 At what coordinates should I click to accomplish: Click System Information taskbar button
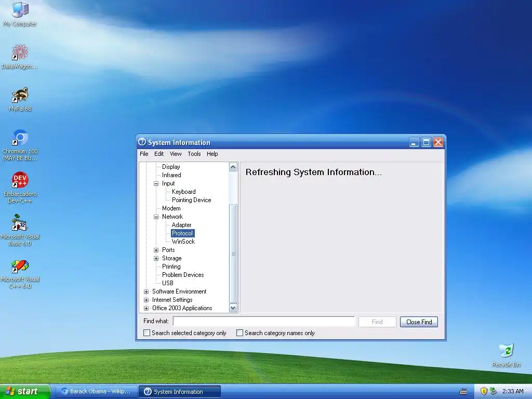click(180, 392)
